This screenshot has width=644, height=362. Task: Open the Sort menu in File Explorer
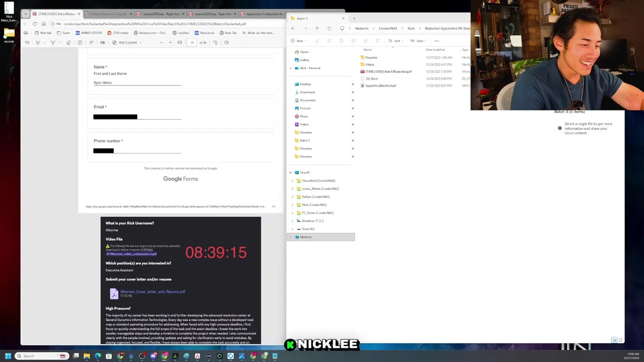coord(395,41)
